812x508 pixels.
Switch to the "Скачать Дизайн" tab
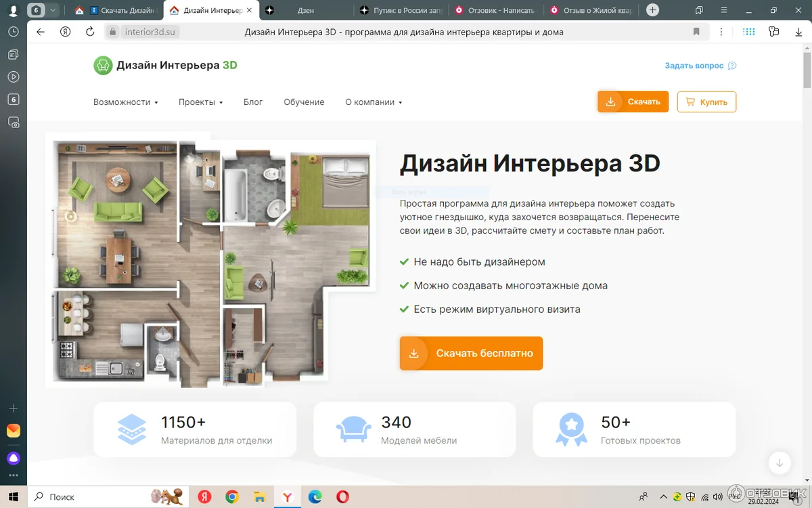(117, 10)
